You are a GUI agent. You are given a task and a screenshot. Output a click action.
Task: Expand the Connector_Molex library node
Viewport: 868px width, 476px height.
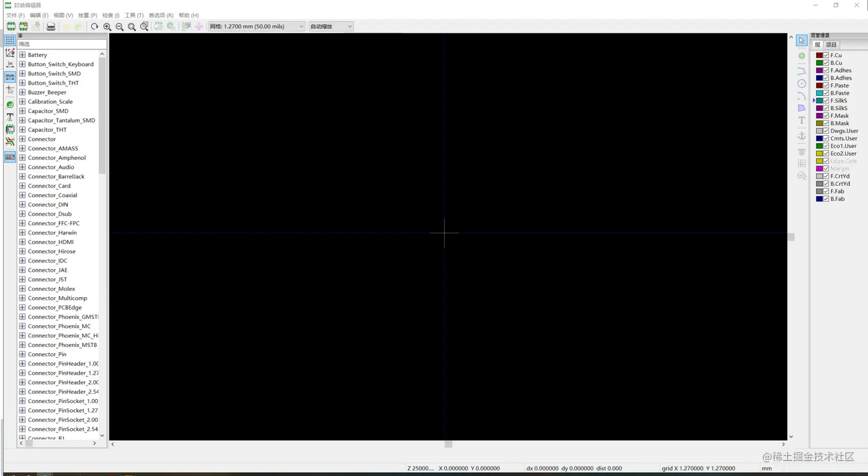(22, 288)
